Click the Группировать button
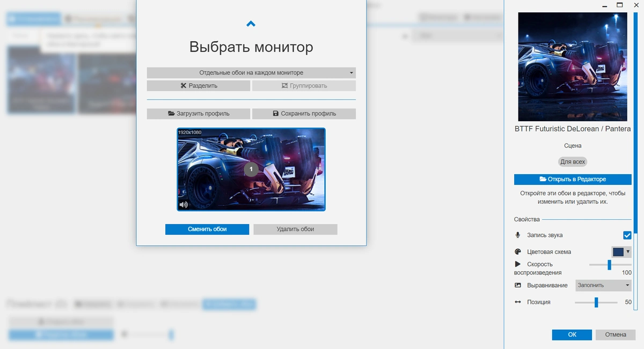The width and height of the screenshot is (644, 349). 304,86
